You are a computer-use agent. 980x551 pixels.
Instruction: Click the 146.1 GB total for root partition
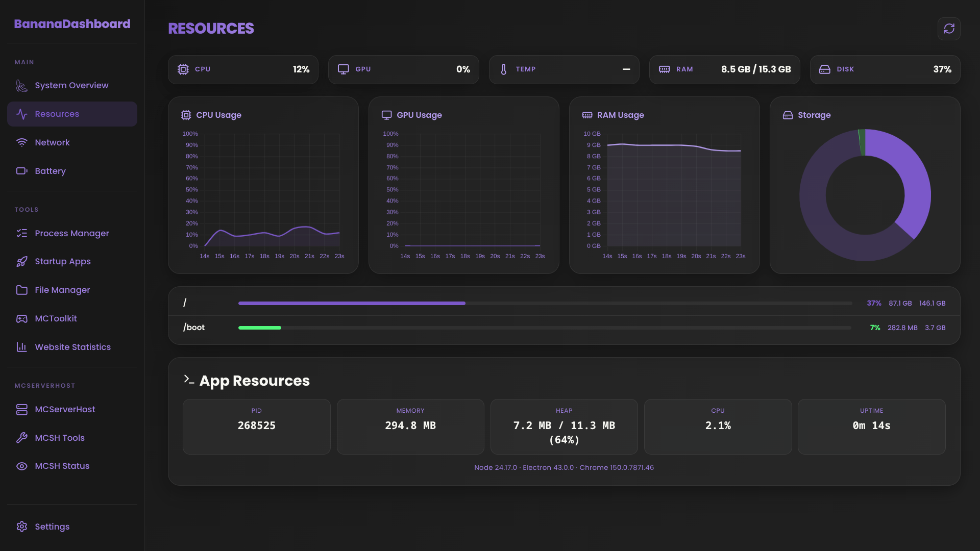(x=932, y=303)
